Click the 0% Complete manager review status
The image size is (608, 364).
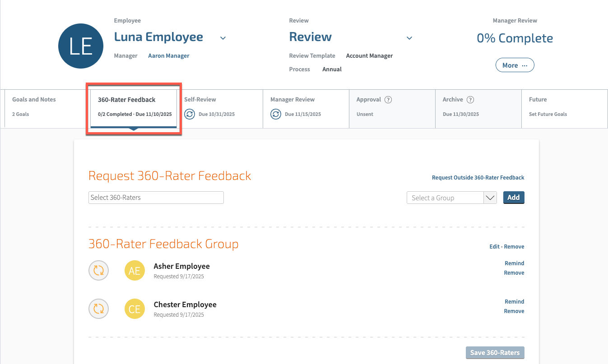pyautogui.click(x=515, y=38)
